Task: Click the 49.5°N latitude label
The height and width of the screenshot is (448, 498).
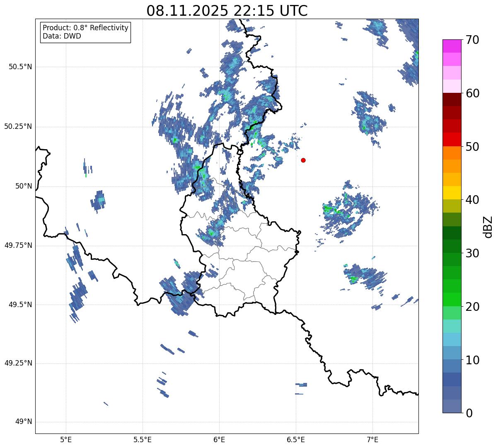Action: (20, 305)
